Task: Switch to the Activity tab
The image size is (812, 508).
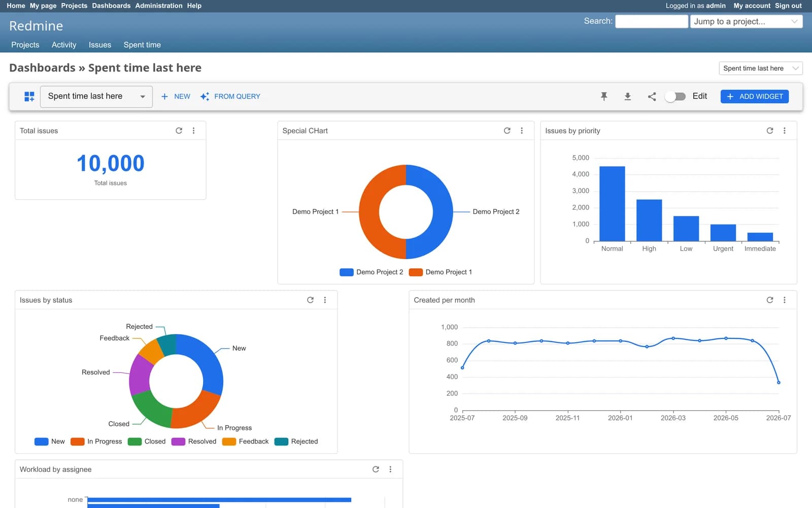Action: click(x=64, y=45)
